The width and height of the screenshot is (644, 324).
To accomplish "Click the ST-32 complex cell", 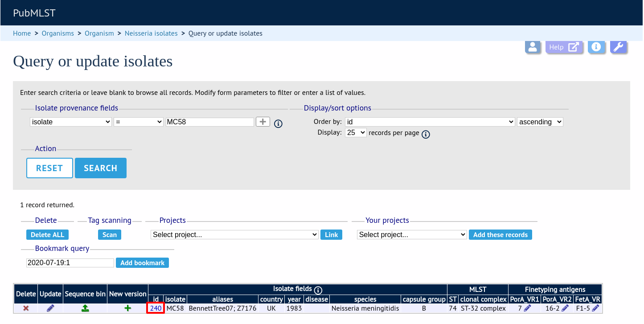I will tap(483, 308).
